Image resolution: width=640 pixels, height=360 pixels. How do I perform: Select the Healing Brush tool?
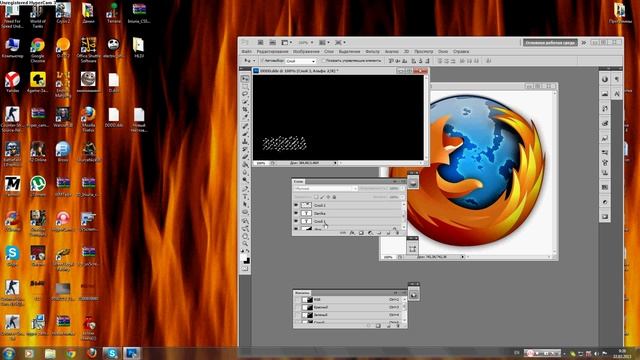tap(245, 126)
